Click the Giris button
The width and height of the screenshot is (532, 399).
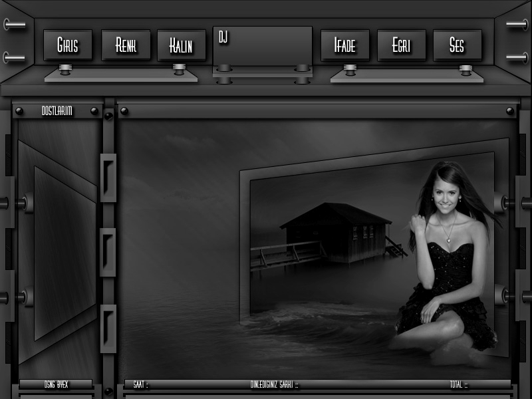[68, 45]
